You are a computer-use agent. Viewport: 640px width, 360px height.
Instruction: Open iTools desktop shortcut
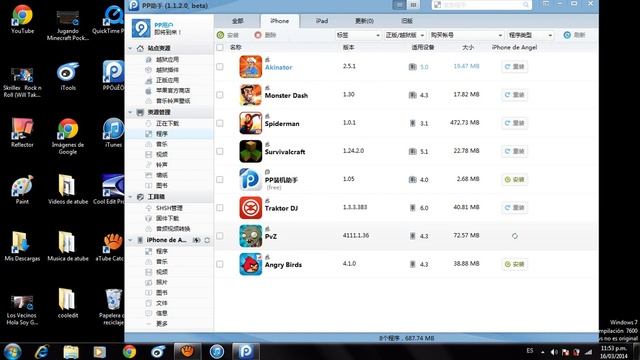coord(68,76)
